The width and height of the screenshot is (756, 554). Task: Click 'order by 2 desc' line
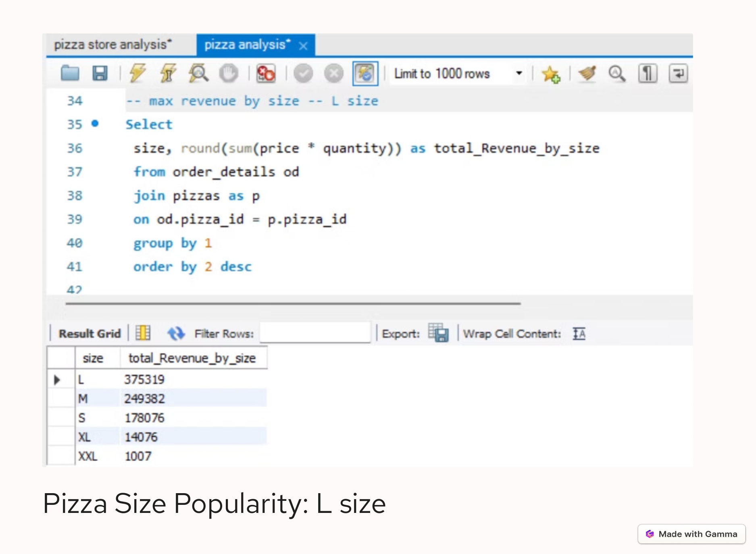[x=193, y=267]
